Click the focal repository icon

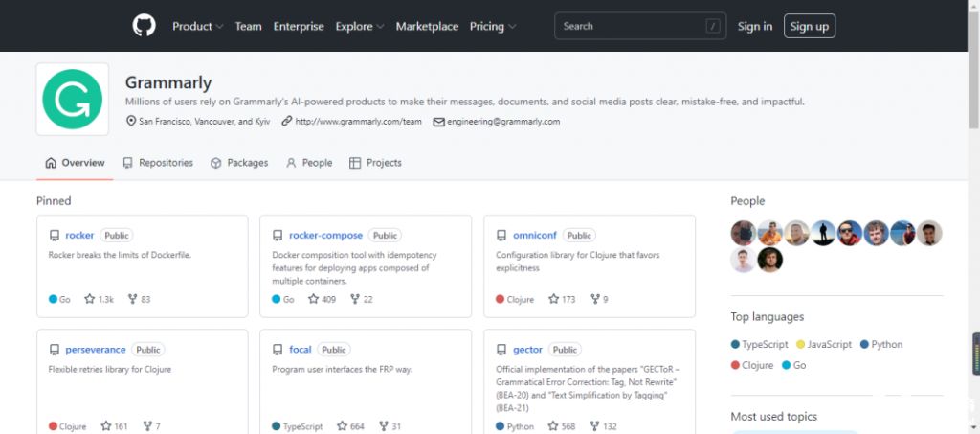tap(278, 350)
